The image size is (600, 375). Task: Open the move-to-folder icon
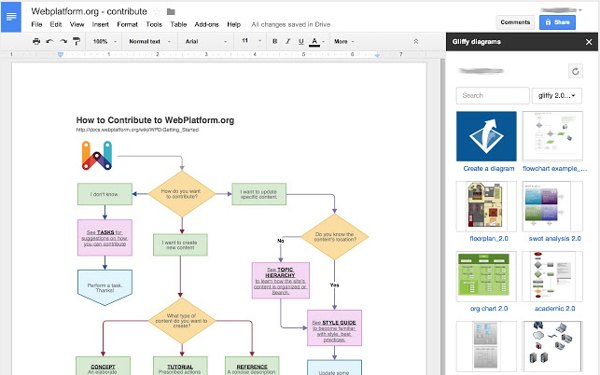(x=171, y=12)
